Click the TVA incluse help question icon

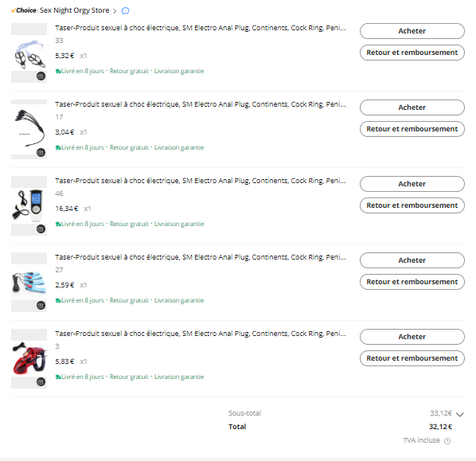click(447, 441)
